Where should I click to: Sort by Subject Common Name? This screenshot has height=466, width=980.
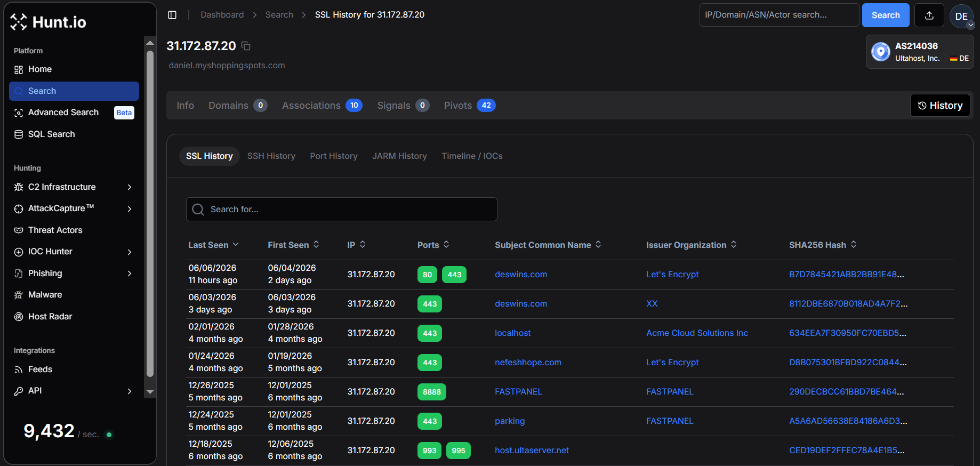point(548,245)
